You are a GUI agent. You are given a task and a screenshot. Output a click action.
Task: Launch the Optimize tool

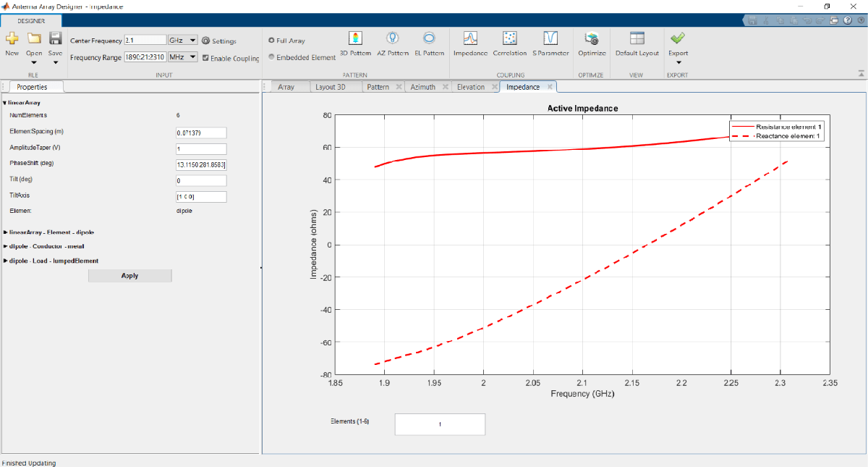[592, 39]
